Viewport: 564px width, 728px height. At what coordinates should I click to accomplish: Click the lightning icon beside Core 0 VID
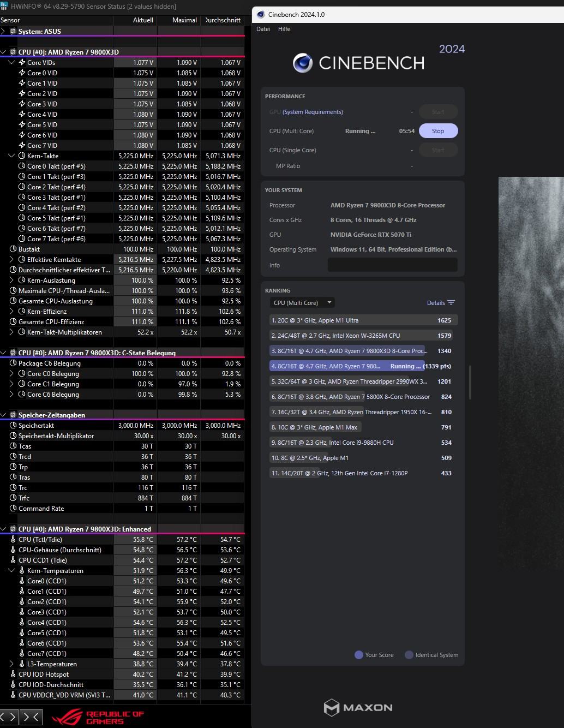22,73
